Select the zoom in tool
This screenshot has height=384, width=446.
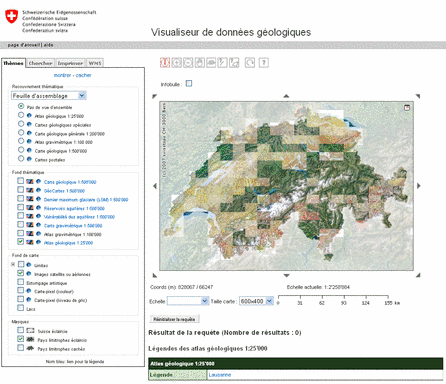177,63
